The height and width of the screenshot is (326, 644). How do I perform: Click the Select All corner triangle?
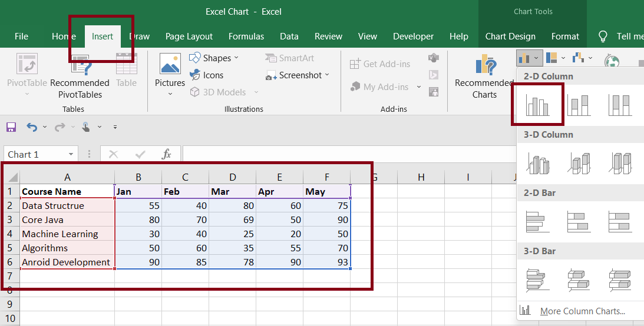11,177
